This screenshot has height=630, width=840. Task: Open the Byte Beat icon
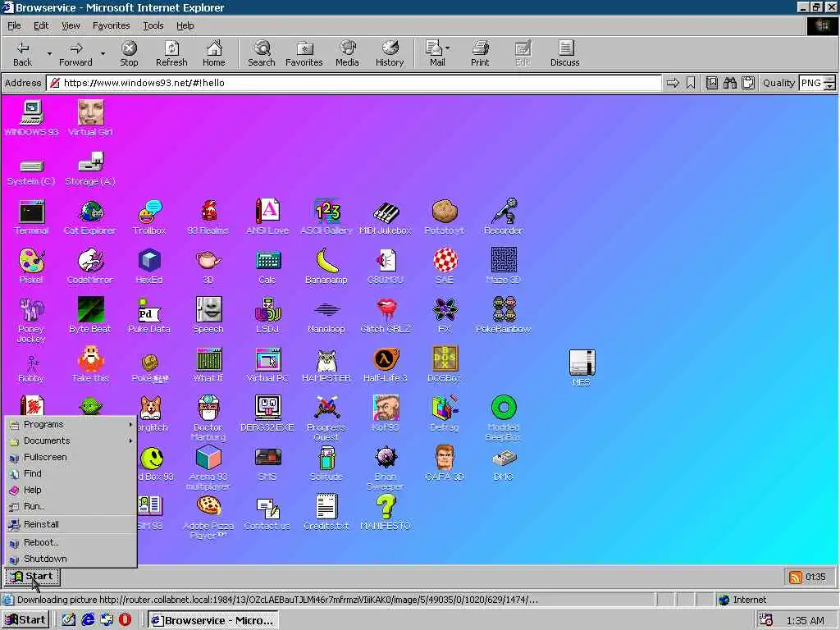point(90,316)
